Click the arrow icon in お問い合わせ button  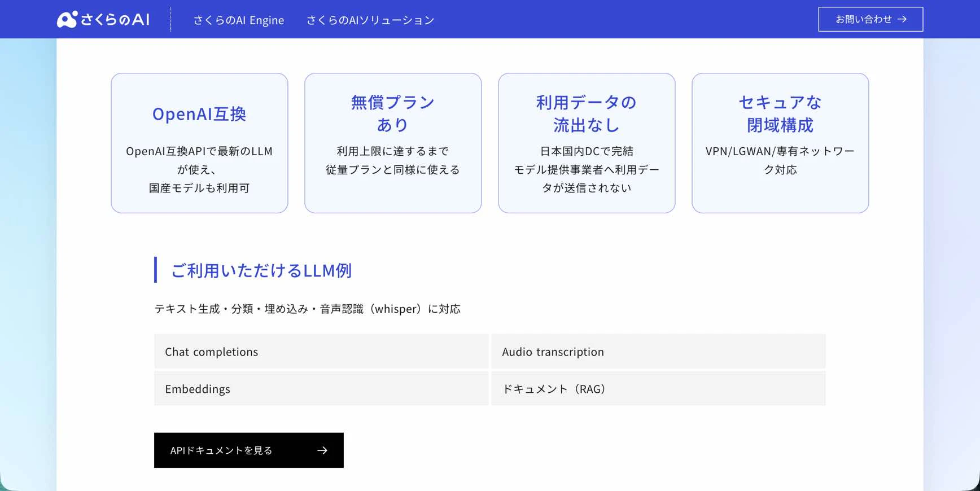pos(902,19)
